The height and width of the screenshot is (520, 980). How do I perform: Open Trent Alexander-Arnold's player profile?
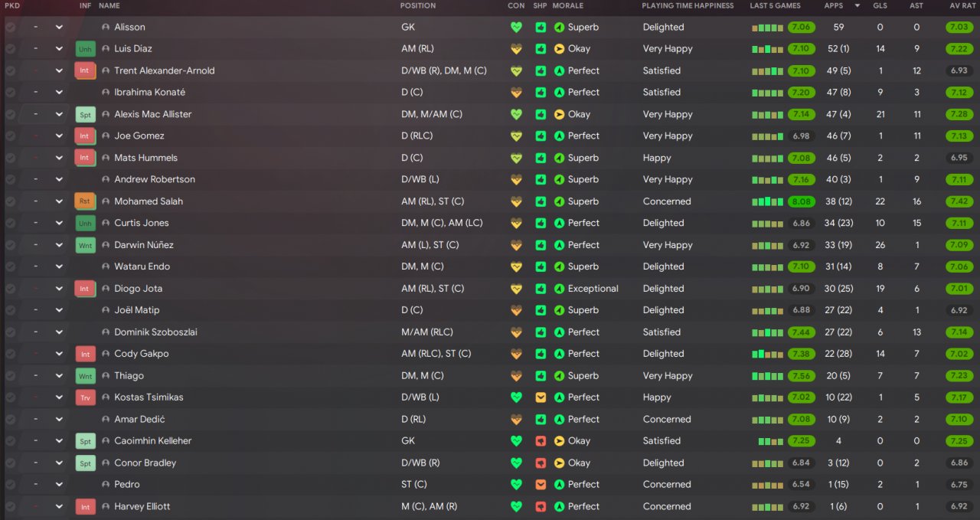[164, 70]
